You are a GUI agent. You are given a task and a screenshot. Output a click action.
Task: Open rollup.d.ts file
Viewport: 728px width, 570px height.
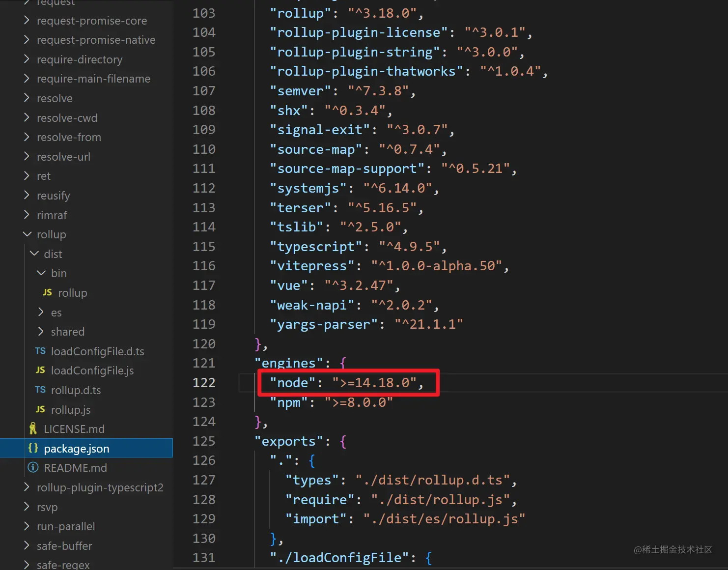(x=76, y=390)
